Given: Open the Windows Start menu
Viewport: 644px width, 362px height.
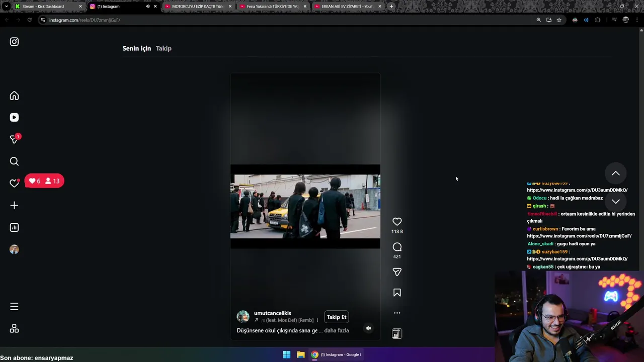Looking at the screenshot, I should point(286,354).
